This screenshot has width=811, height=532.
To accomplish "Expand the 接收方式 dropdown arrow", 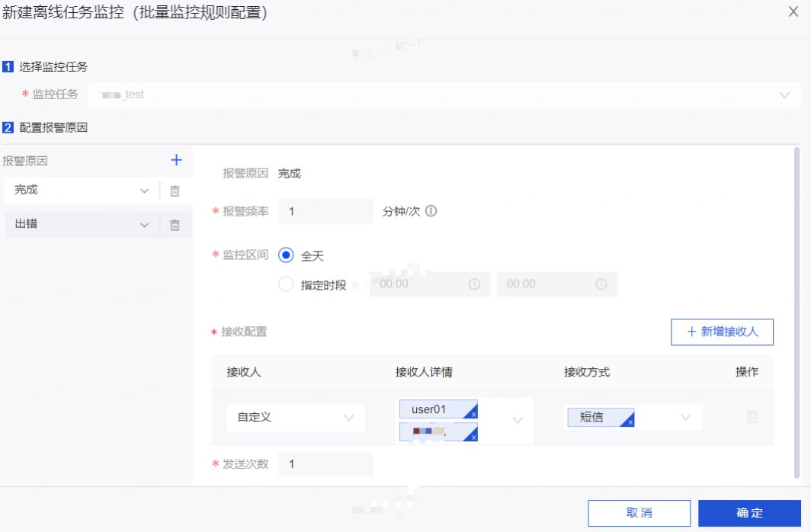I will [686, 417].
